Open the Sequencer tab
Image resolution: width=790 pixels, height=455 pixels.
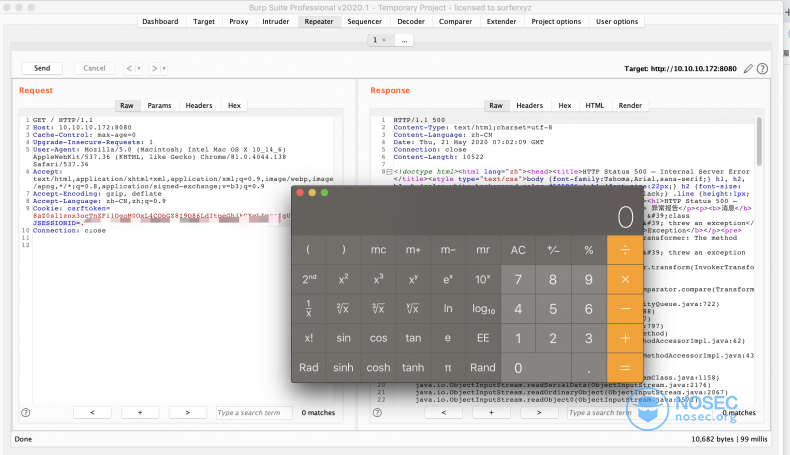(x=364, y=22)
